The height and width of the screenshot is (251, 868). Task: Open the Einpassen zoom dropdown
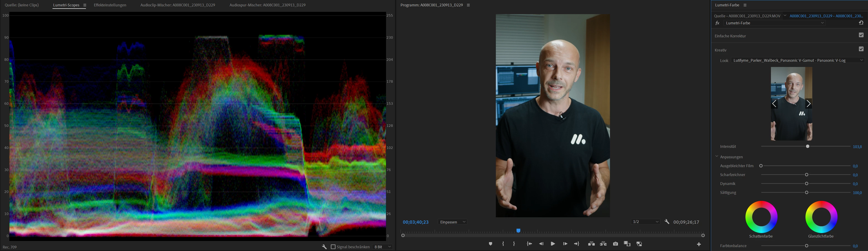pyautogui.click(x=453, y=222)
